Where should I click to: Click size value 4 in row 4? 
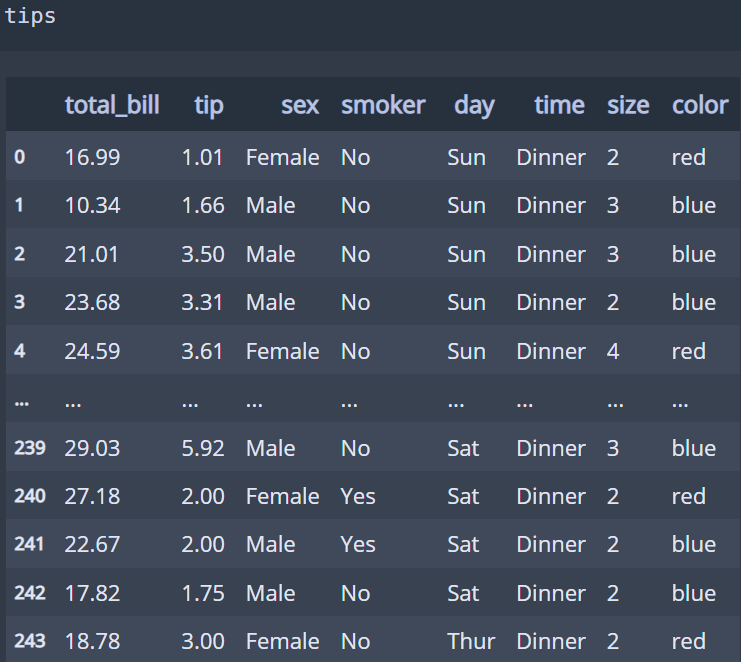613,351
